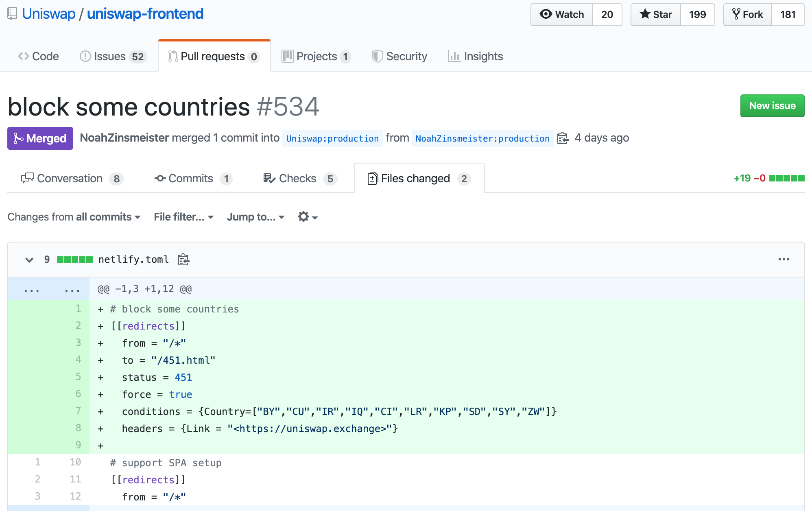Viewport: 812px width, 511px height.
Task: Click the netlify.toml file name
Action: coord(133,260)
